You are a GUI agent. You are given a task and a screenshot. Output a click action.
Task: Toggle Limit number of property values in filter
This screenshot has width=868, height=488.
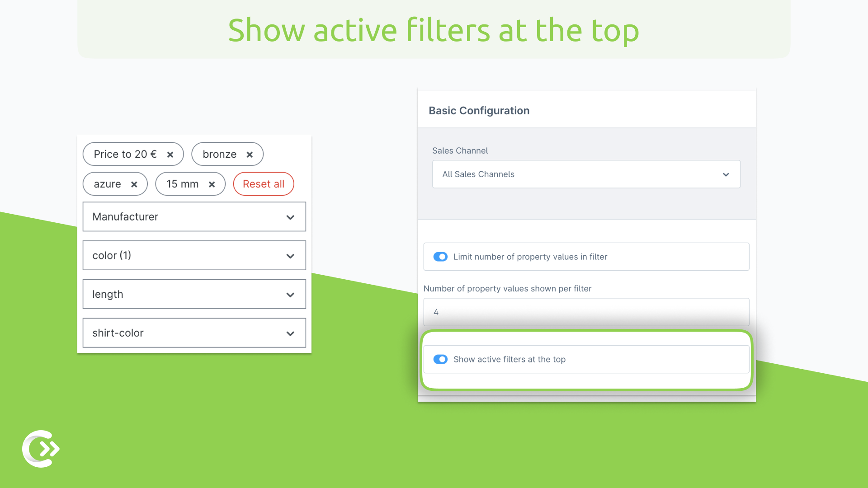pyautogui.click(x=441, y=257)
